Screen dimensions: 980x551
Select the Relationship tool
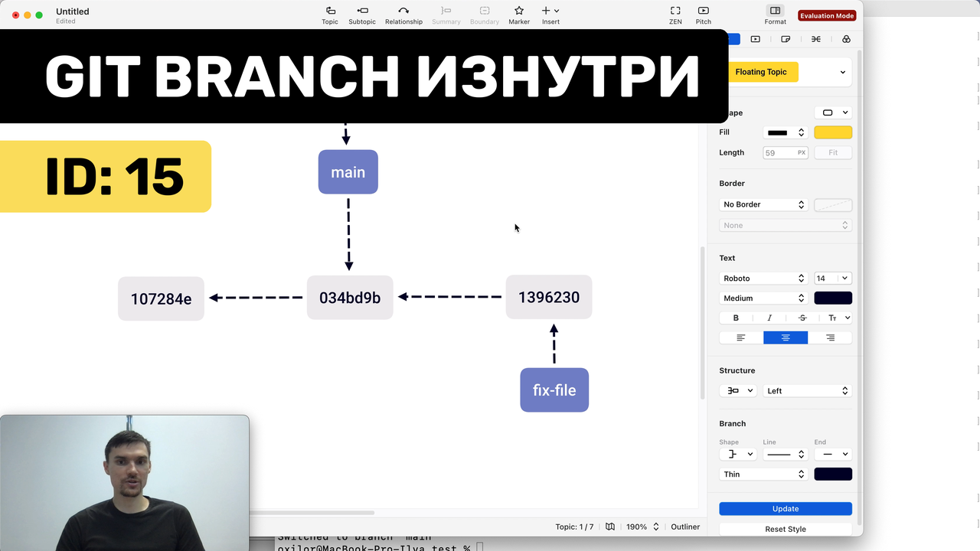(x=403, y=15)
